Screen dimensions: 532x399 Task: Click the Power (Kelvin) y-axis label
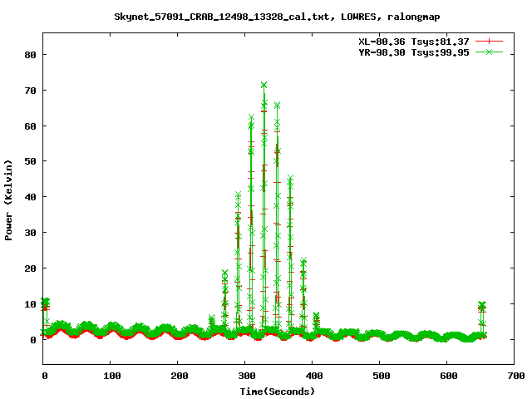click(x=8, y=200)
